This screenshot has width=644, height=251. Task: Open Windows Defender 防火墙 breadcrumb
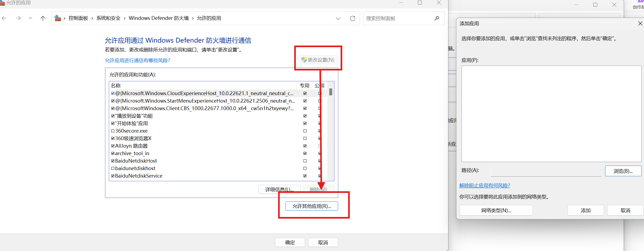click(x=159, y=18)
